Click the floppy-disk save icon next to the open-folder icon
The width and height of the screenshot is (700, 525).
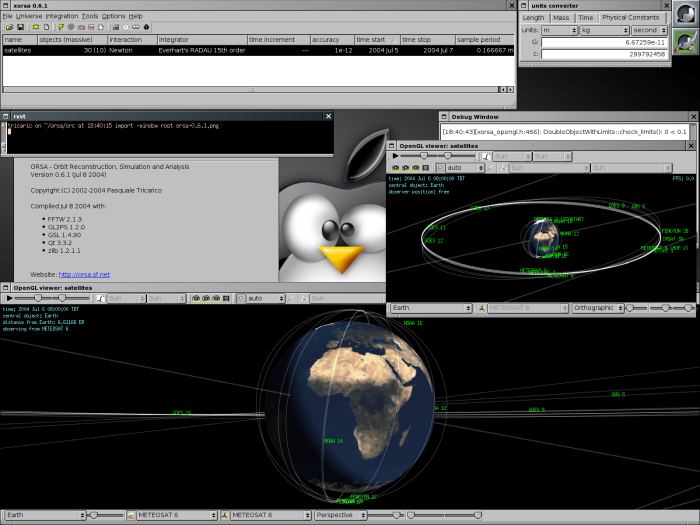click(21, 27)
